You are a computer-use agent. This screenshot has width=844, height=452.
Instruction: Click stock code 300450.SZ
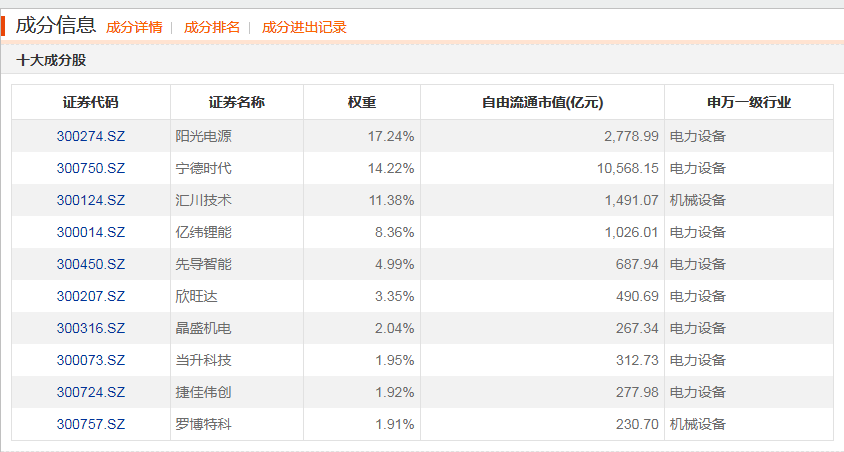pos(90,264)
